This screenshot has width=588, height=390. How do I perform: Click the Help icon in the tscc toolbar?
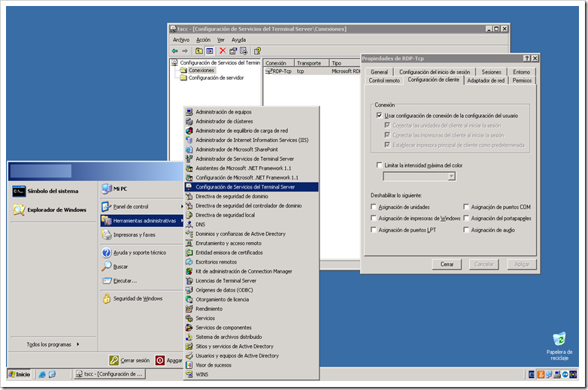tap(257, 51)
